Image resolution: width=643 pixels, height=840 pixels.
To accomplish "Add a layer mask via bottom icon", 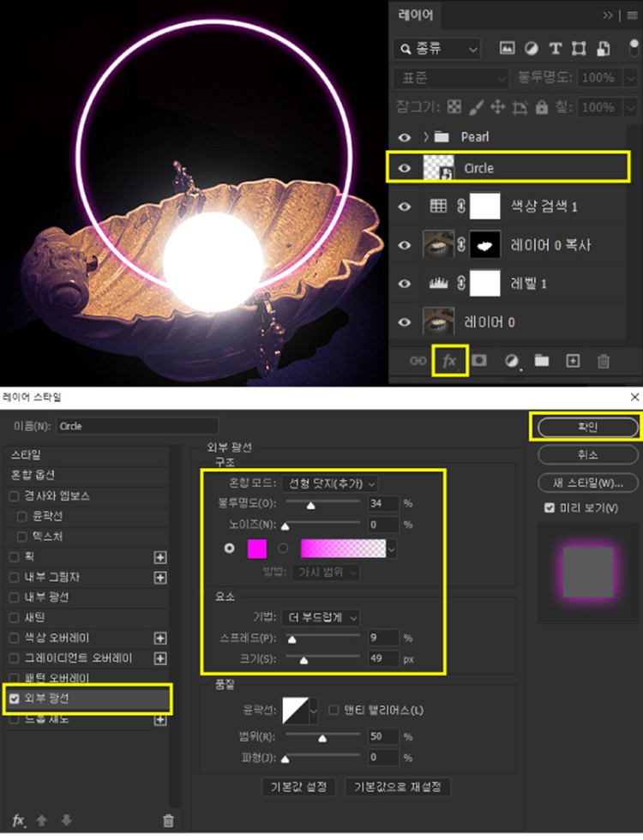I will [479, 361].
